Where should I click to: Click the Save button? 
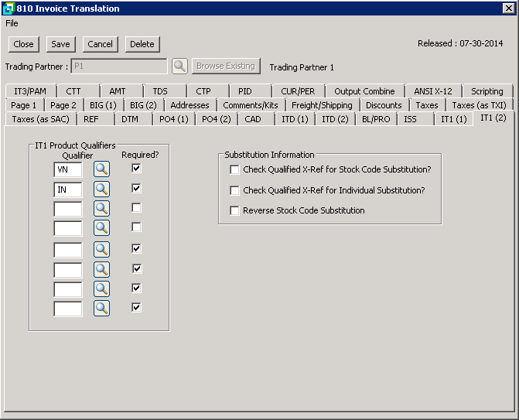[x=60, y=44]
